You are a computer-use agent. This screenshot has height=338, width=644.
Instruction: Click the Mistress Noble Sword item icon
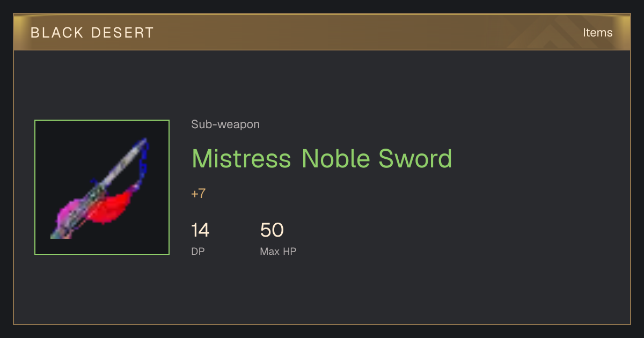pyautogui.click(x=102, y=187)
